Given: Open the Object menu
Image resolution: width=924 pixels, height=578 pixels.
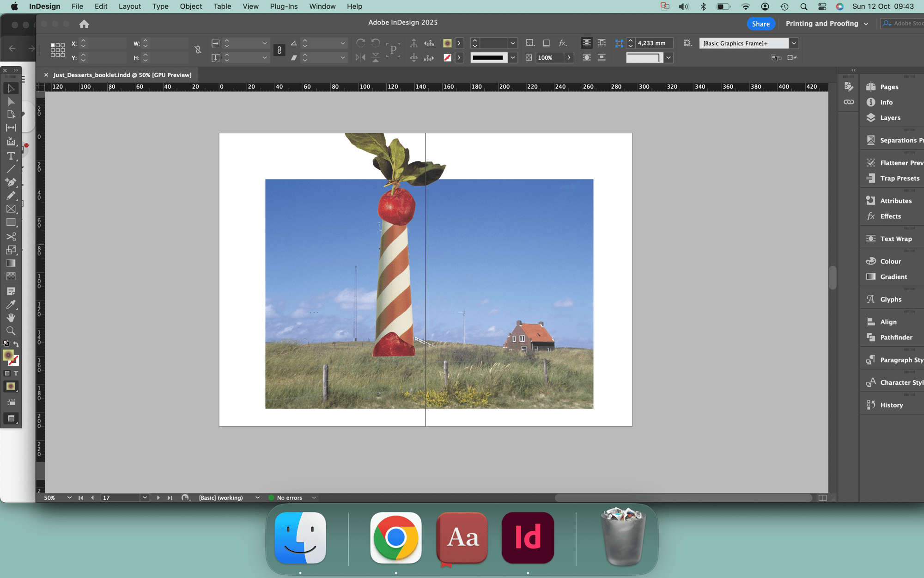Looking at the screenshot, I should (x=190, y=6).
